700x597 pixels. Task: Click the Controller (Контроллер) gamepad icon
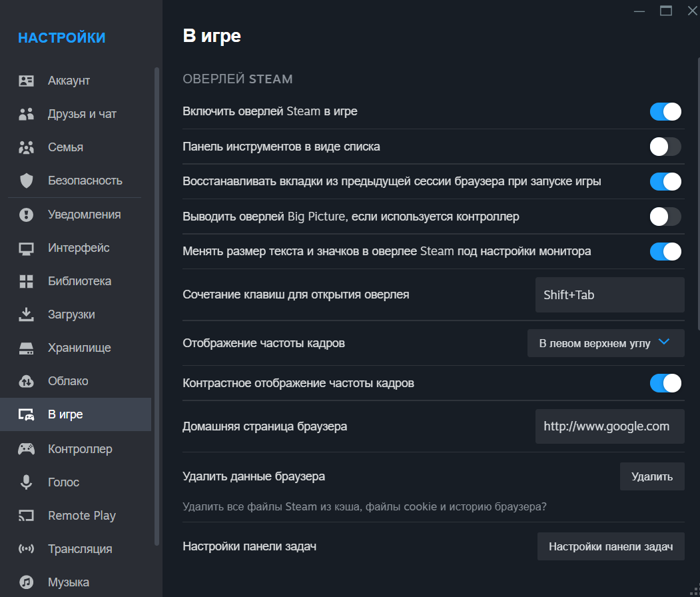[x=26, y=449]
